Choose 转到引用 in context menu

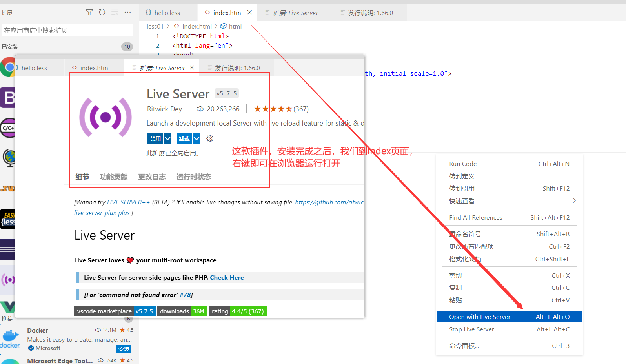tap(509, 188)
